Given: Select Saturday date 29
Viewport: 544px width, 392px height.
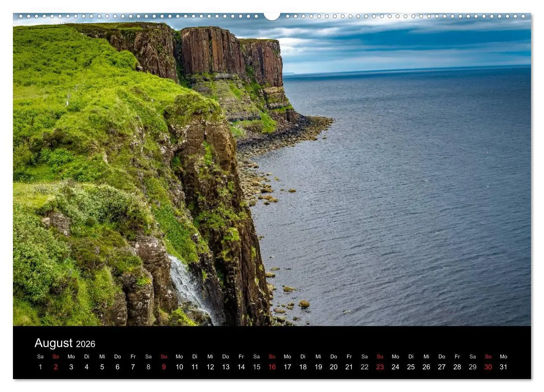Looking at the screenshot, I should pyautogui.click(x=473, y=367).
